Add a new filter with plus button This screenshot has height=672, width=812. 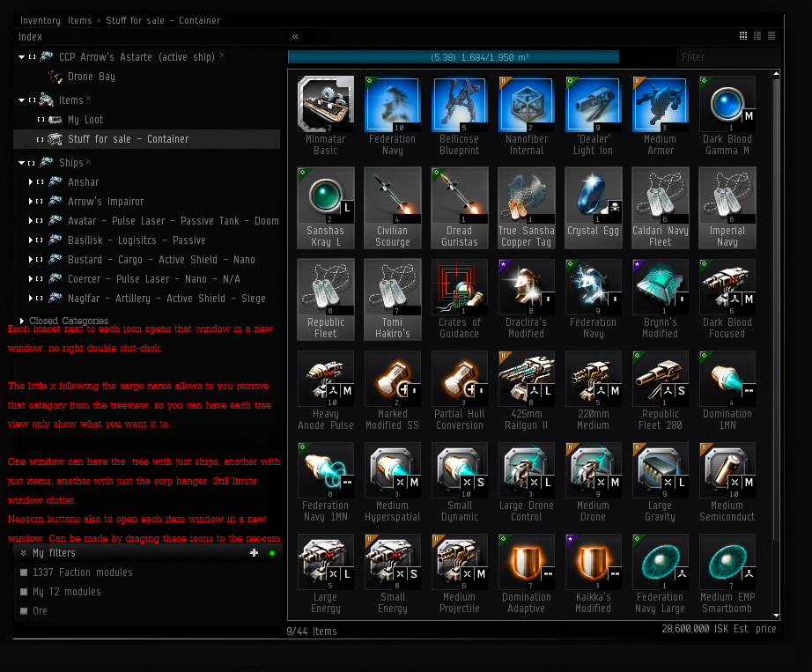coord(254,553)
